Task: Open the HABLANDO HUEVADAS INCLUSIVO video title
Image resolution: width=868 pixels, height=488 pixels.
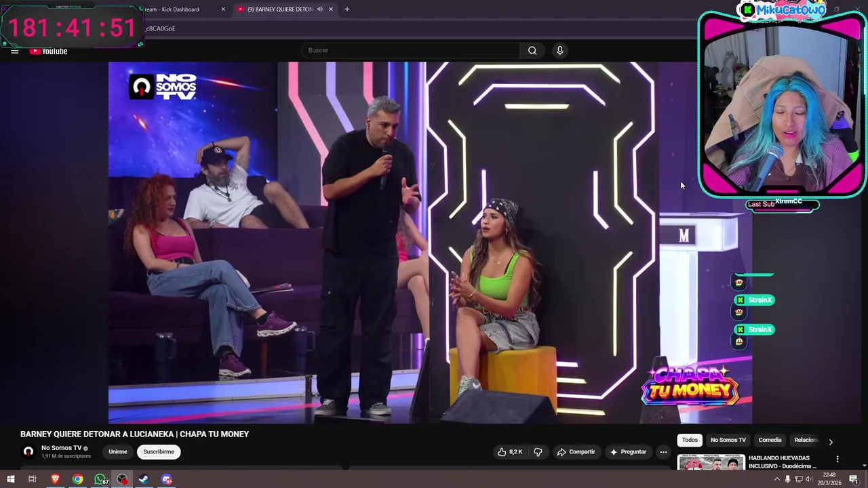Action: tap(783, 462)
